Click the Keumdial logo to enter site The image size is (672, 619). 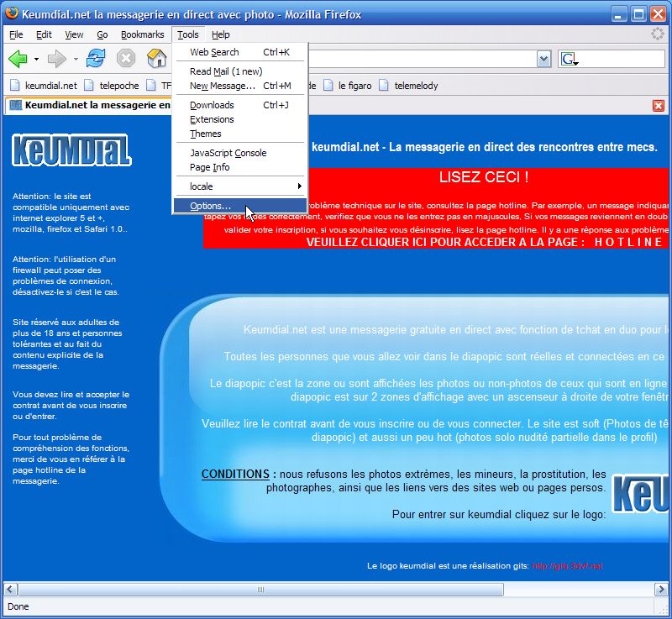641,494
